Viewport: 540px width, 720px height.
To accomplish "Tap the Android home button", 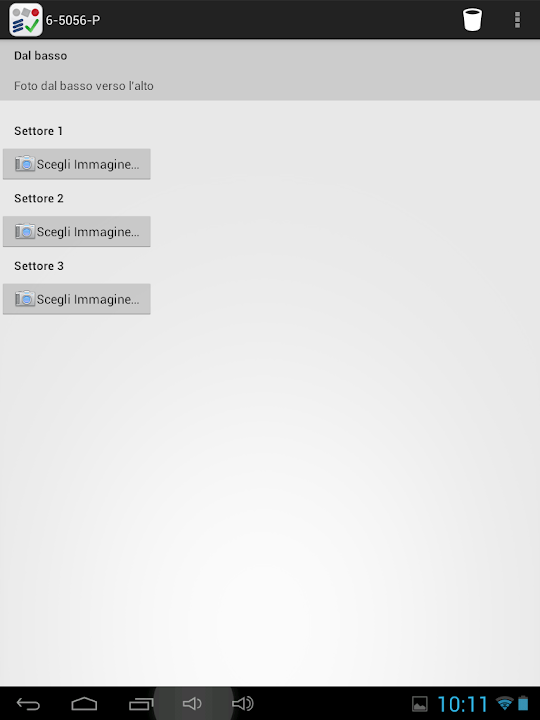I will point(84,703).
